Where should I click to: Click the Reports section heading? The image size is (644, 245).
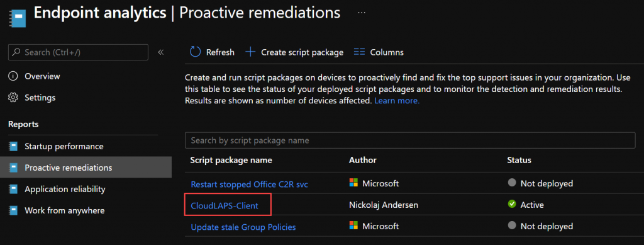coord(23,124)
